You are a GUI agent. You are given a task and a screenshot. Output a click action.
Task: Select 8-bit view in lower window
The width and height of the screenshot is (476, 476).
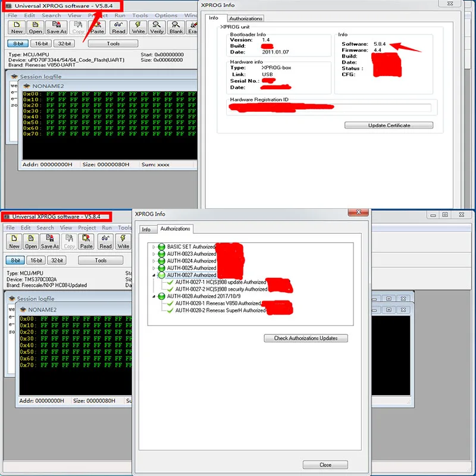click(x=15, y=260)
